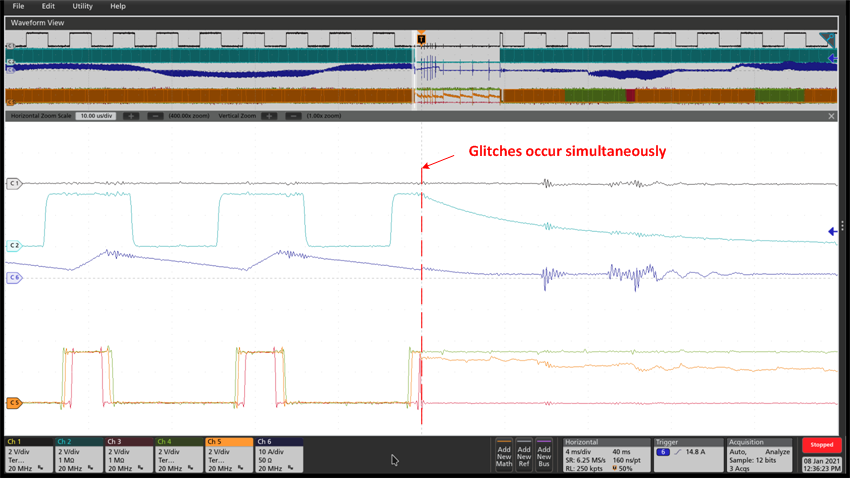Open the Help menu
Screen dimensions: 851x479
click(118, 6)
